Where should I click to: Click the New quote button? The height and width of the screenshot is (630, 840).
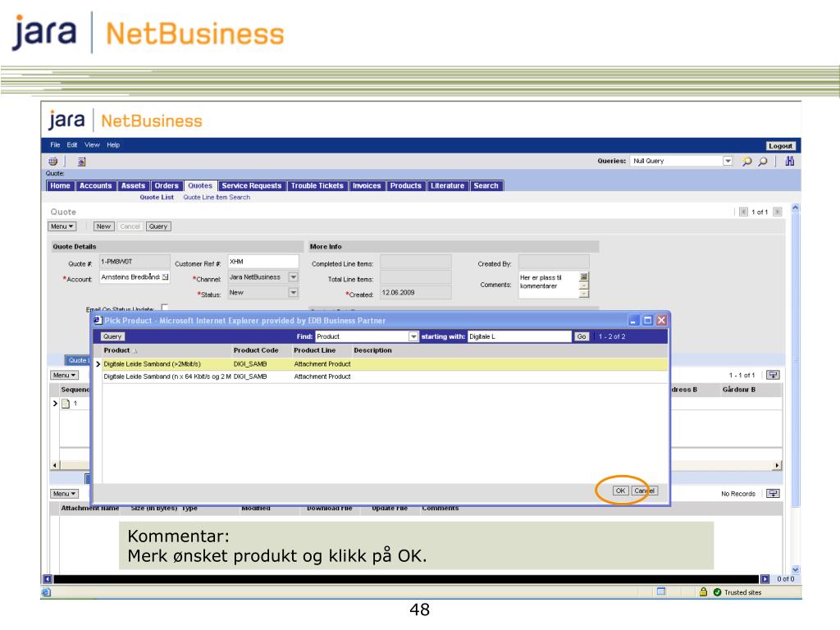coord(103,226)
